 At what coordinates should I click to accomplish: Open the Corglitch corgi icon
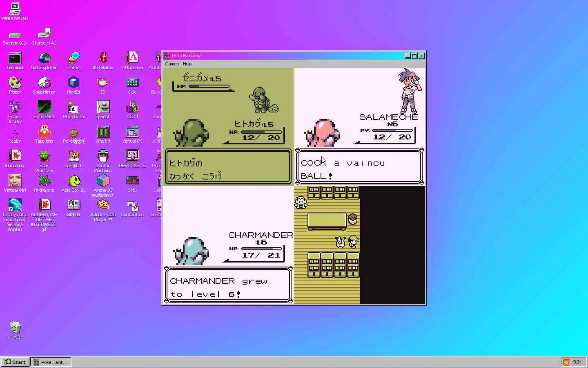[x=73, y=159]
